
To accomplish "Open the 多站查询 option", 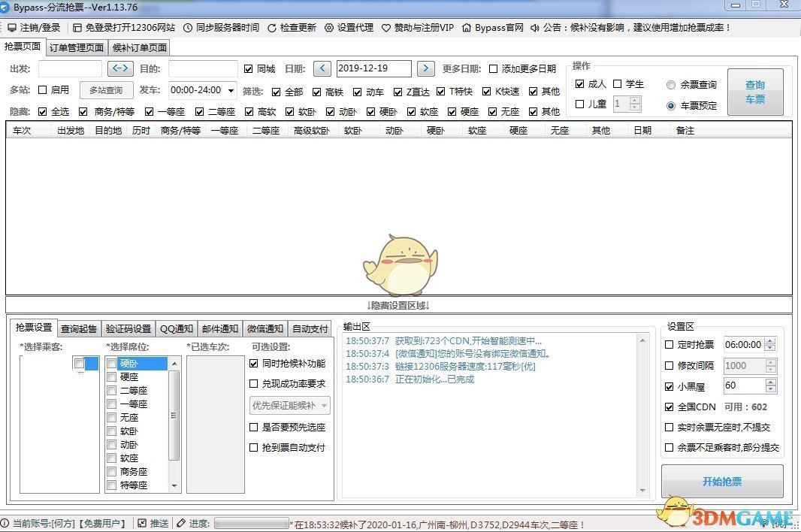I will point(105,90).
